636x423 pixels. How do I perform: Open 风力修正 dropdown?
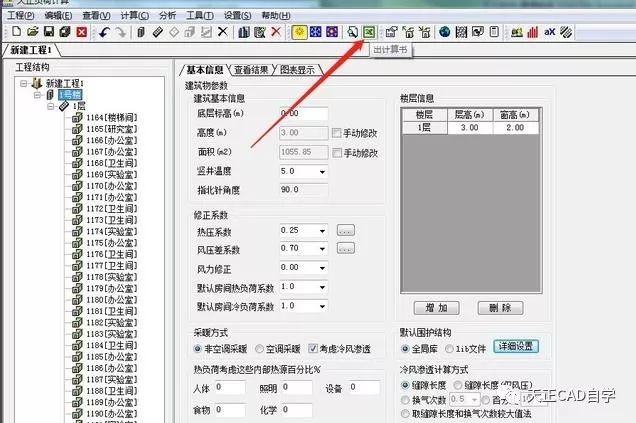click(322, 268)
